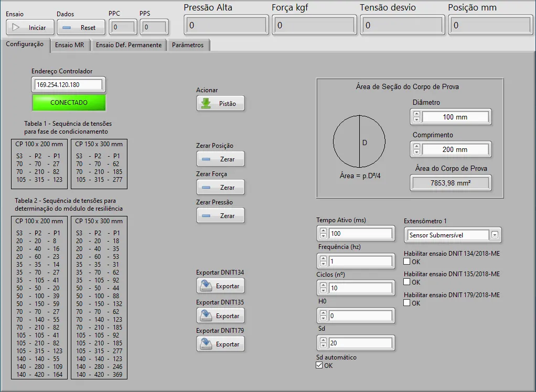Screen dimensions: 536x392
Task: Click Tabela 1 CP 150 x 300 mm header
Action: pyautogui.click(x=99, y=144)
